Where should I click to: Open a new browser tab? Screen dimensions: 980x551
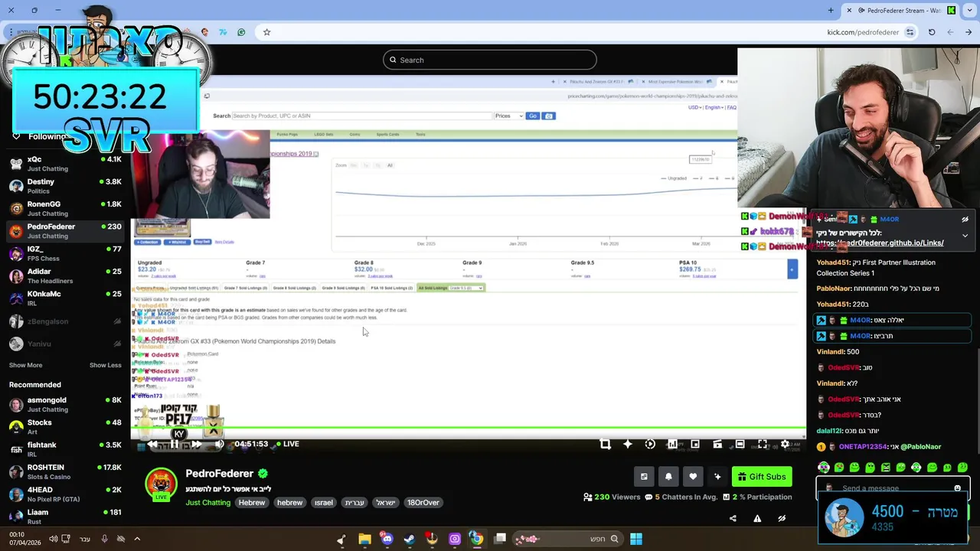831,10
